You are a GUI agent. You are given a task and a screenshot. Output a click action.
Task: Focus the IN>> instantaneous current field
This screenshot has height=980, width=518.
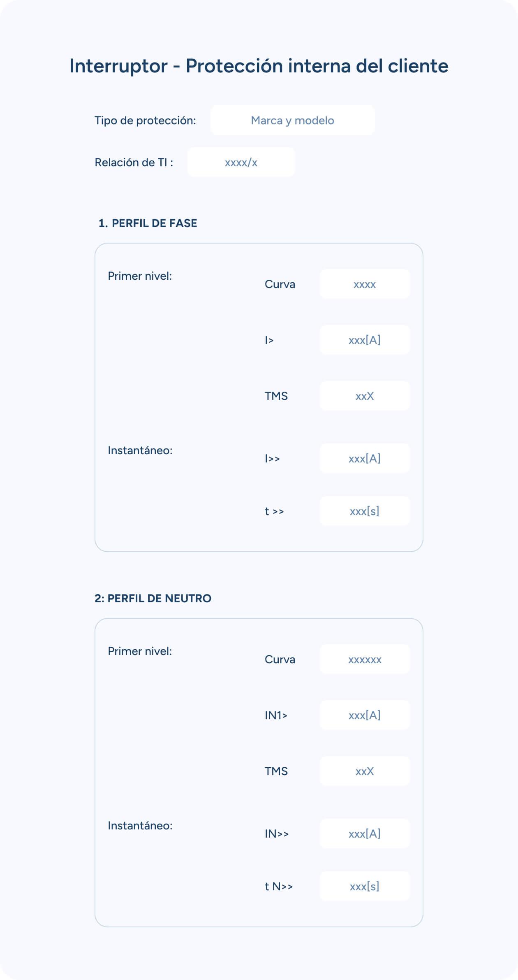(x=365, y=834)
